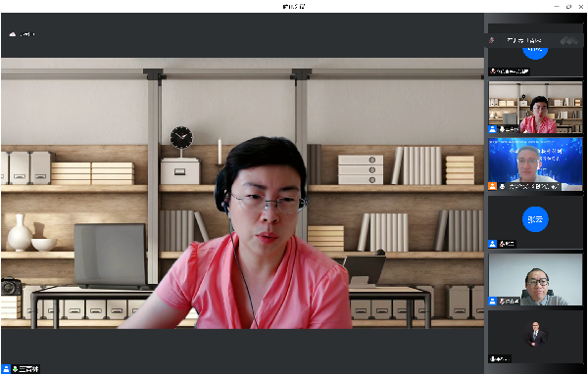Click the main speaker video area
The image size is (588, 374).
[242, 193]
